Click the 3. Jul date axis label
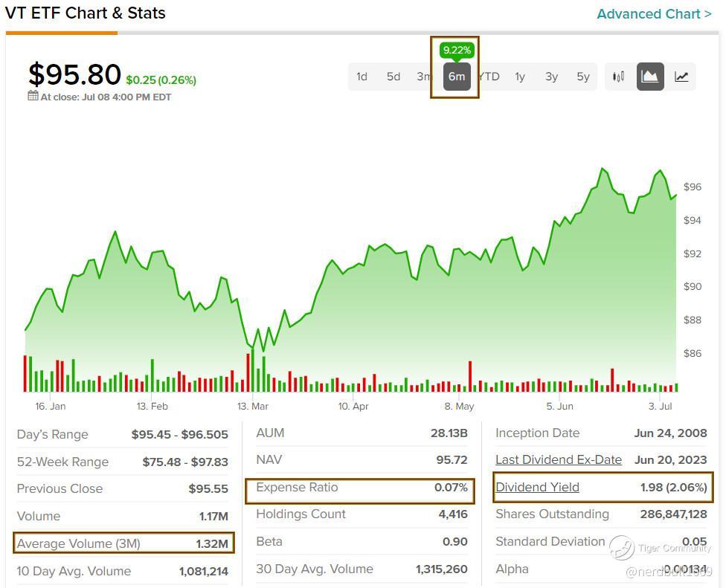726x588 pixels. (660, 406)
